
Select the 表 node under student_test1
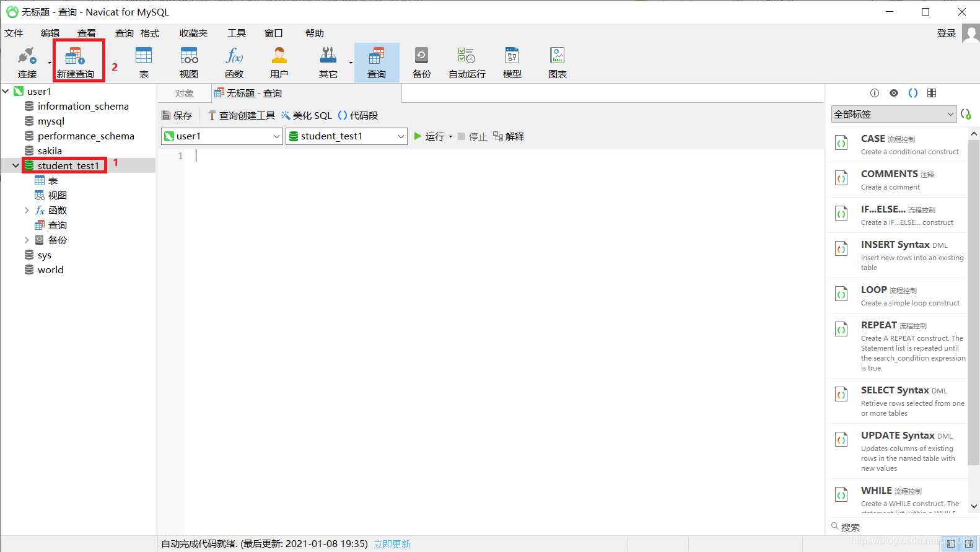[53, 180]
